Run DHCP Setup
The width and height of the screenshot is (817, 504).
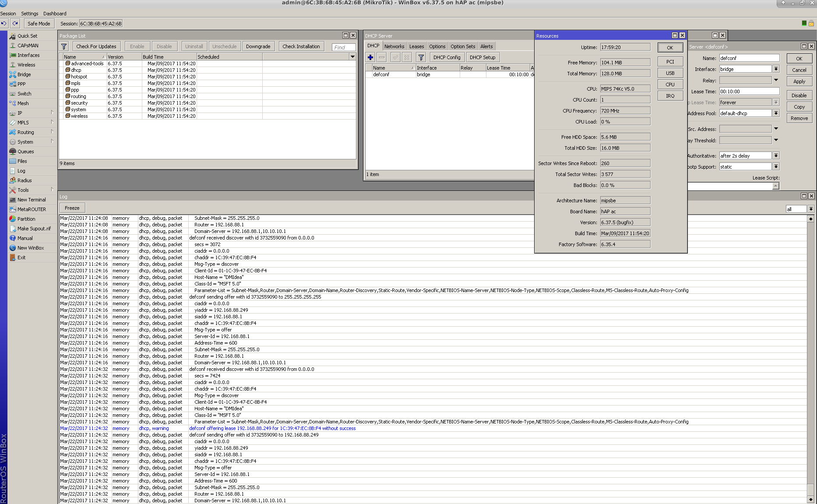click(x=482, y=57)
